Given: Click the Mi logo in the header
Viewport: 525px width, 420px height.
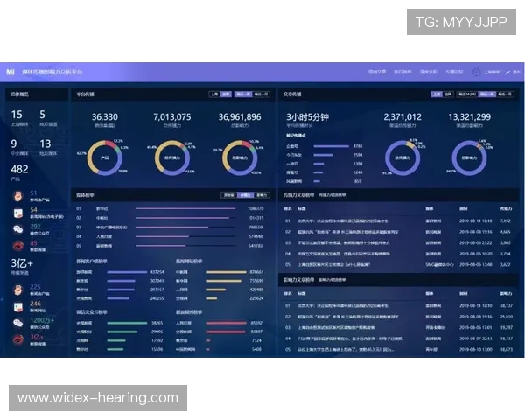Looking at the screenshot, I should (x=10, y=72).
